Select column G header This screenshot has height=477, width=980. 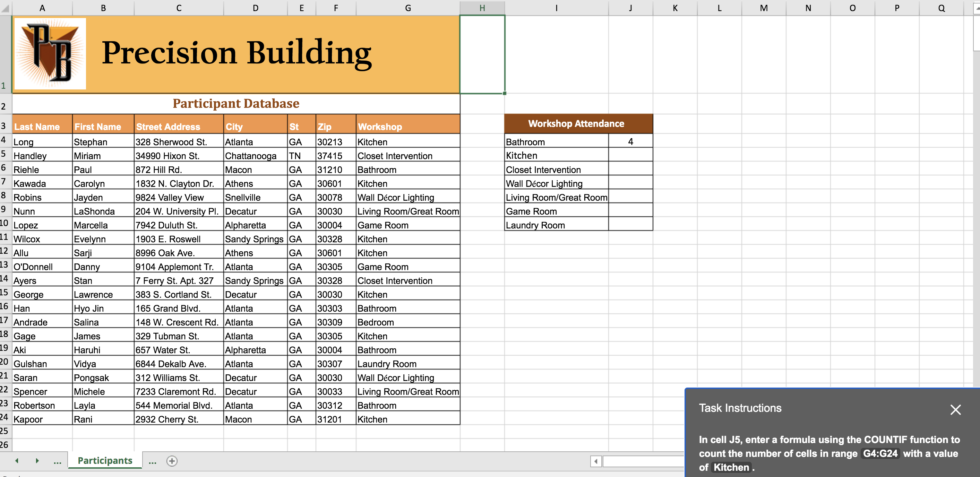coord(408,8)
